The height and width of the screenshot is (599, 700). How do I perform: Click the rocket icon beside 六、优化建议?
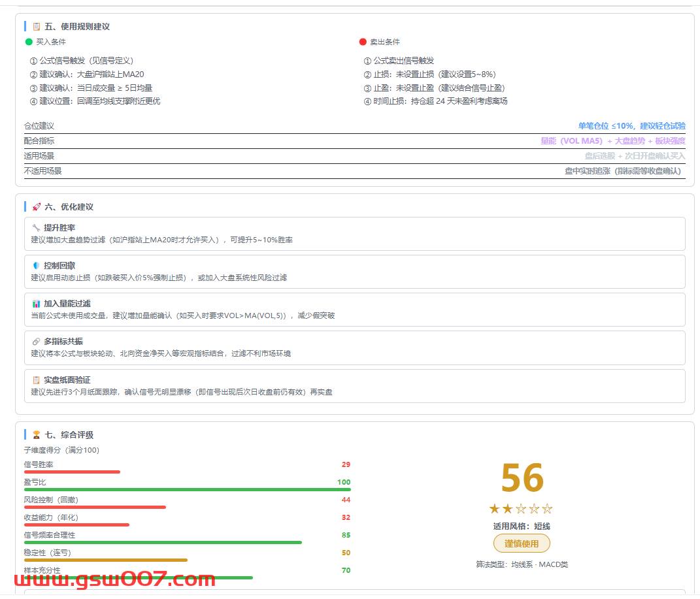(x=37, y=207)
